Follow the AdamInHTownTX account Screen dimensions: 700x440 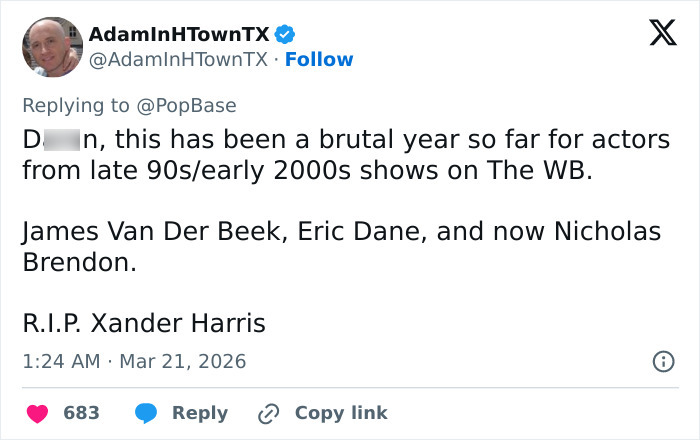(x=319, y=60)
